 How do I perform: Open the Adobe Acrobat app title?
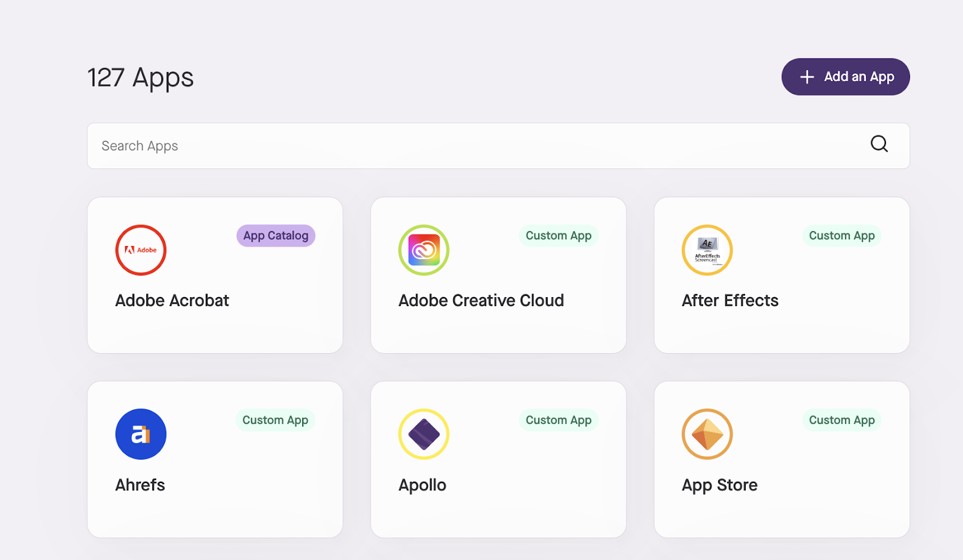tap(172, 300)
